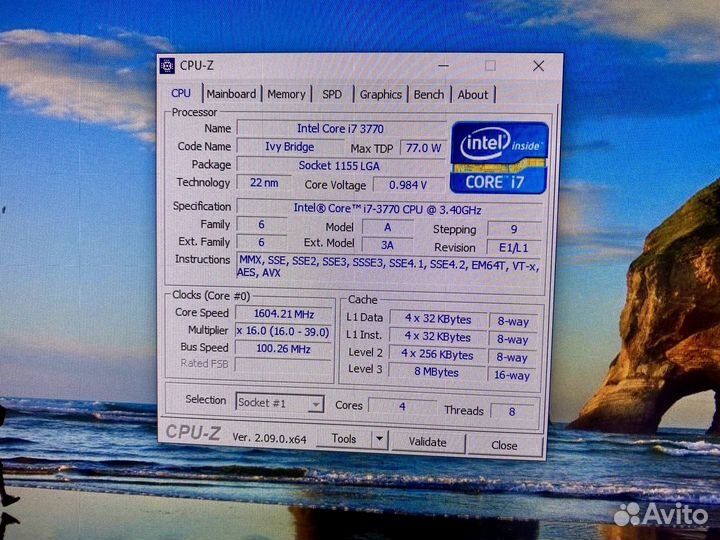Click the CPU-Z app icon in title bar

click(167, 66)
